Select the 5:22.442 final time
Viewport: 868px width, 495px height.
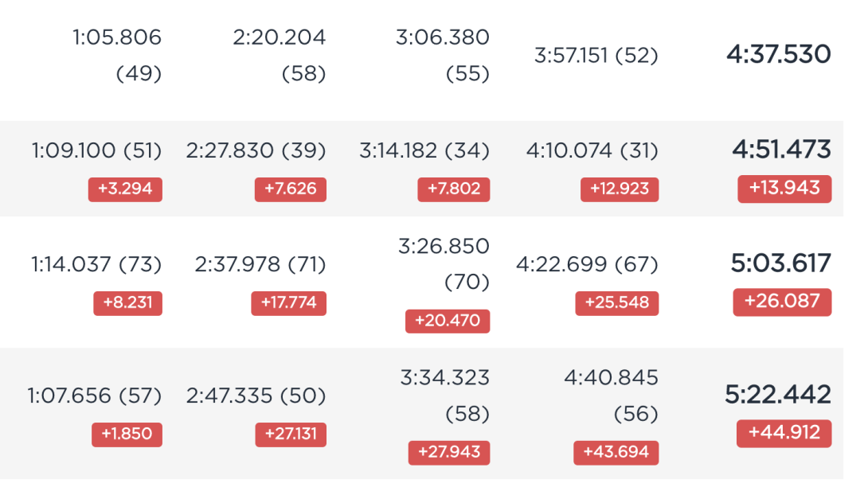pos(778,395)
